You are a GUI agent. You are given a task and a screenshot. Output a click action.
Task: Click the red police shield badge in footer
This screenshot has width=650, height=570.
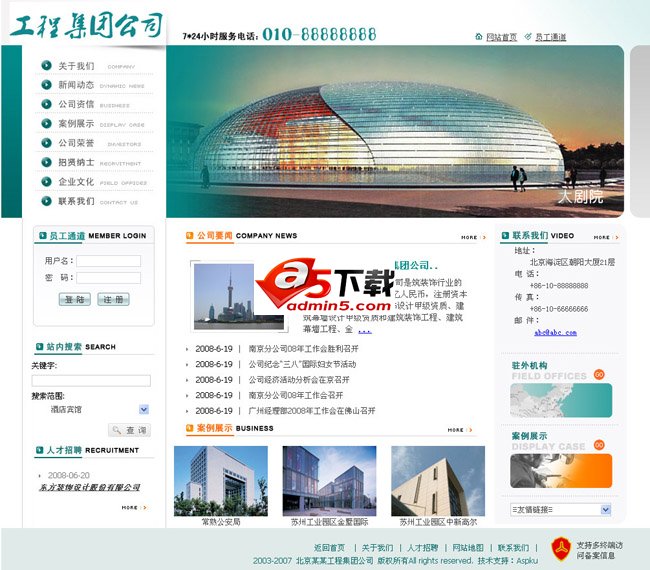pos(560,548)
